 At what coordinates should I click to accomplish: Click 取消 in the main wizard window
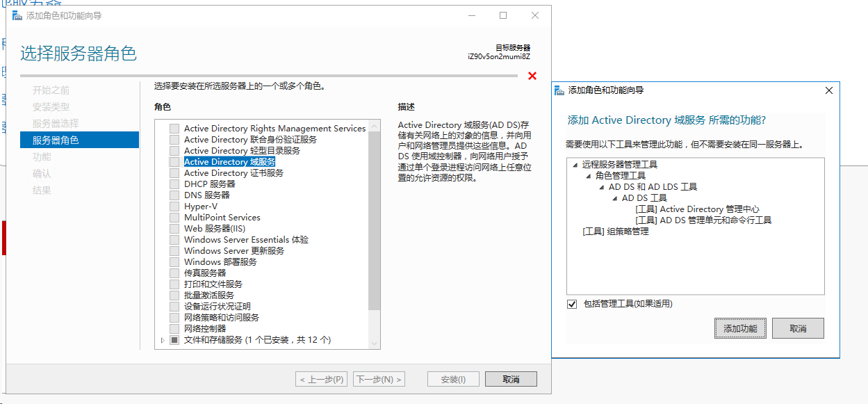[511, 380]
